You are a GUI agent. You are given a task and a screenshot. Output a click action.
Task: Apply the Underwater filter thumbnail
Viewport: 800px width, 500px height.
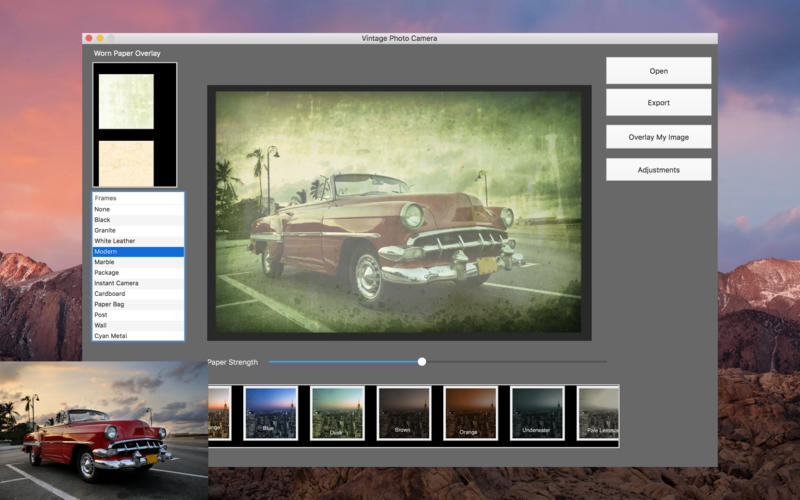(x=537, y=413)
